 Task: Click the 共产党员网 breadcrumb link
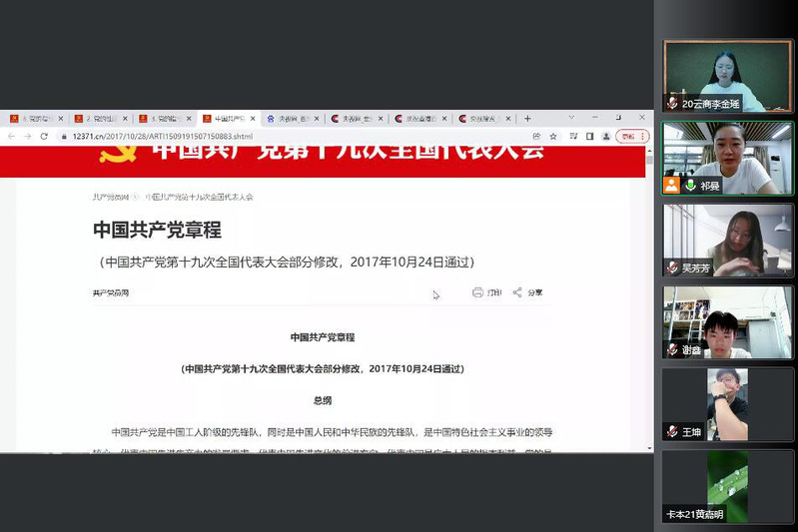111,197
